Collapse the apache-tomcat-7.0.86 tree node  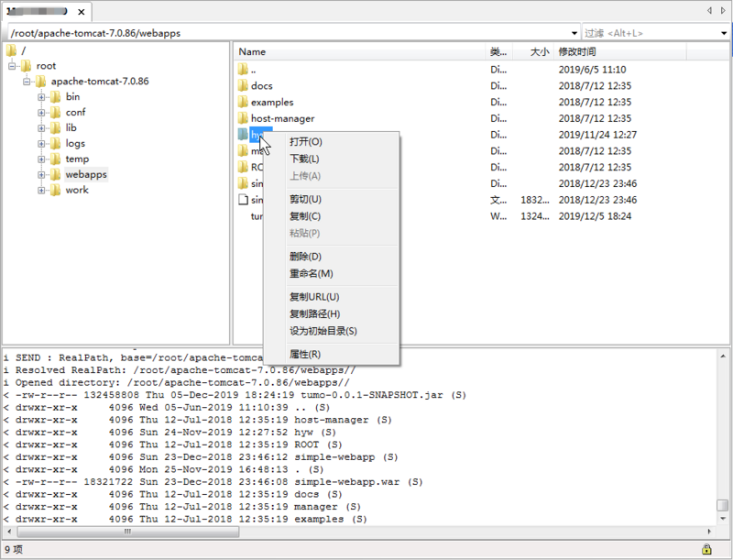[27, 82]
